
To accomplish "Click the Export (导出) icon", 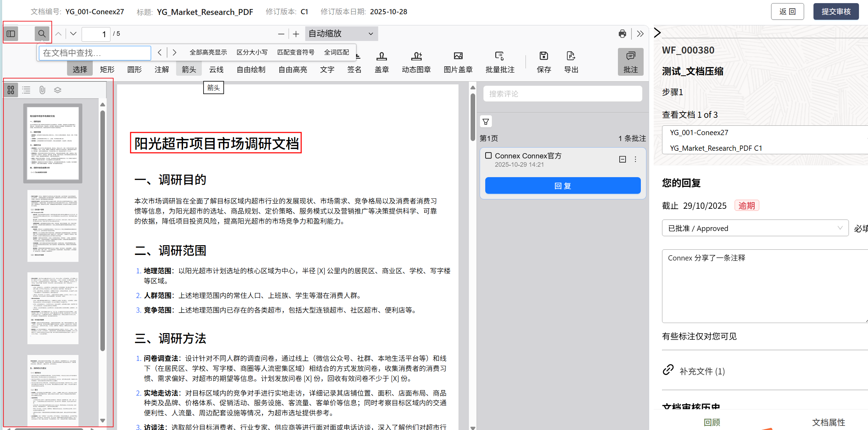I will [571, 62].
